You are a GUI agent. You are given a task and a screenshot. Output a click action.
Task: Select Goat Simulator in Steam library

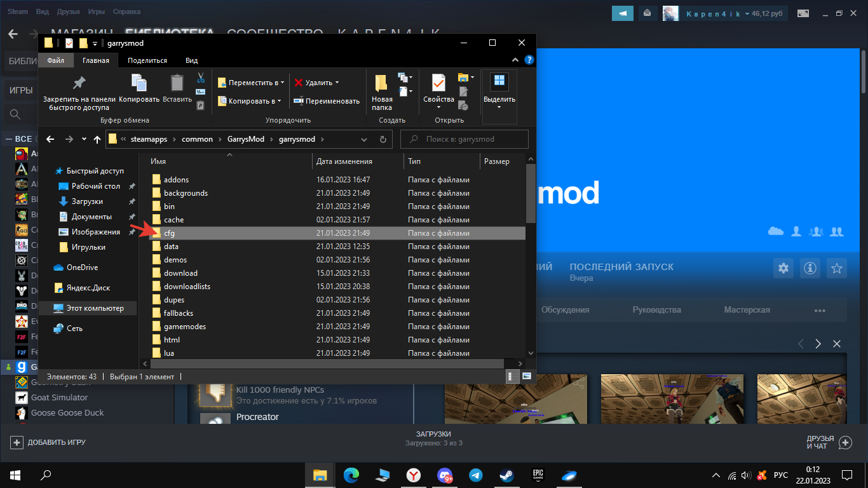[x=59, y=398]
